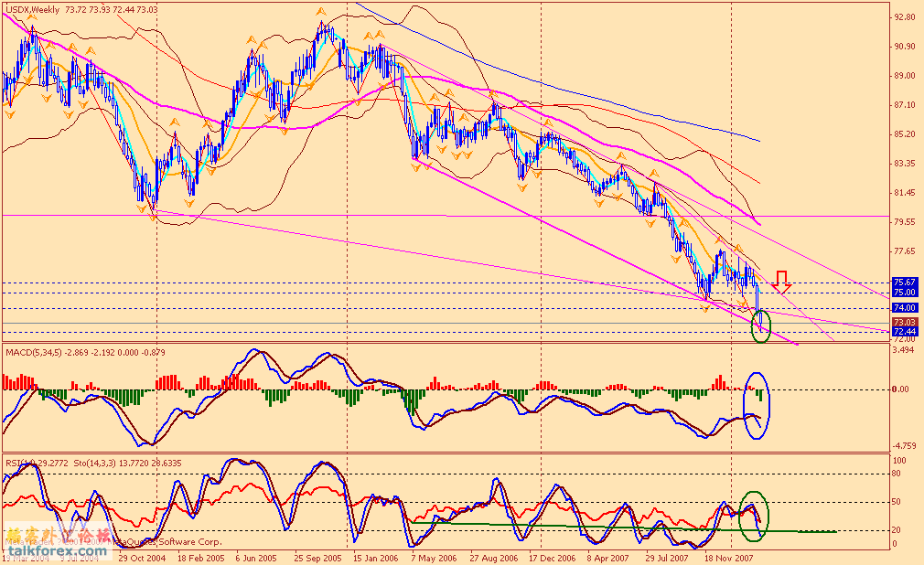The height and width of the screenshot is (565, 924).
Task: Select the 50 level on oscillator scale
Action: tap(897, 502)
